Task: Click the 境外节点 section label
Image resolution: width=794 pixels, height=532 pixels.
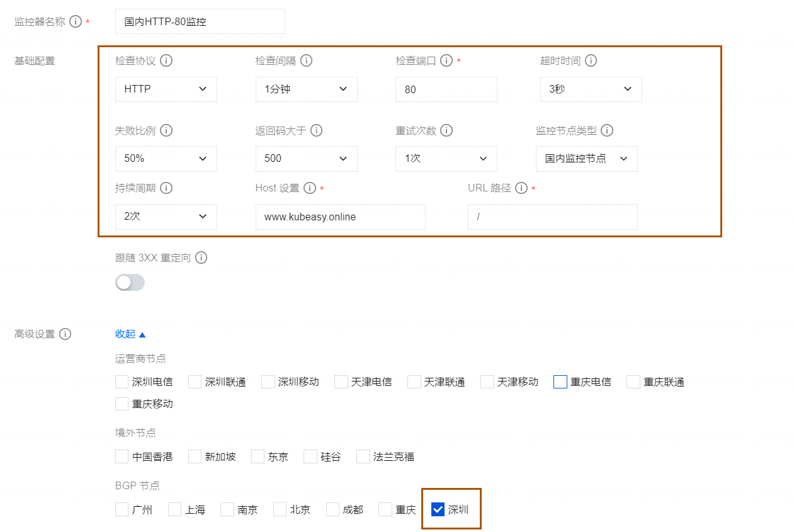Action: point(135,433)
